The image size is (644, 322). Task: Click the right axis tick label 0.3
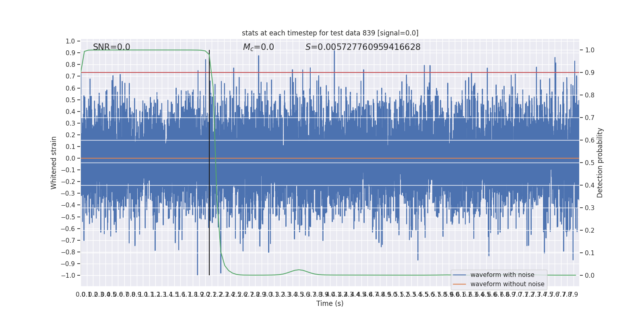click(x=590, y=208)
